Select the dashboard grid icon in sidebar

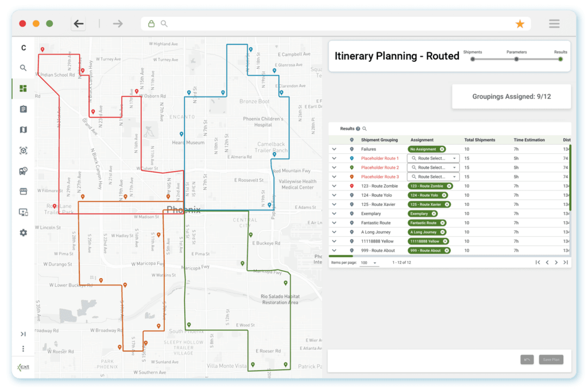24,88
